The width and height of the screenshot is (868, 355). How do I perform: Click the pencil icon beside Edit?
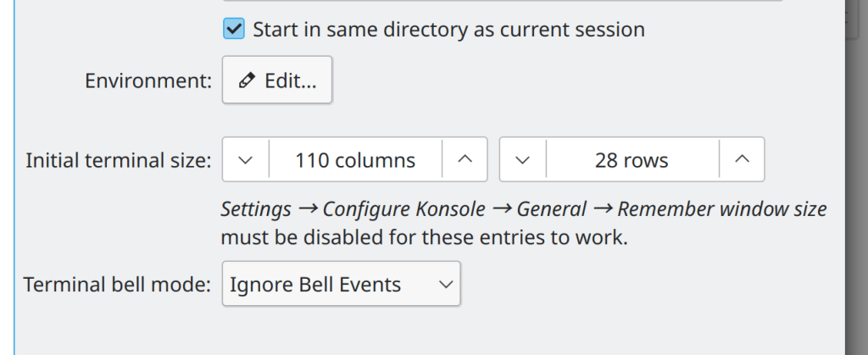[x=247, y=80]
